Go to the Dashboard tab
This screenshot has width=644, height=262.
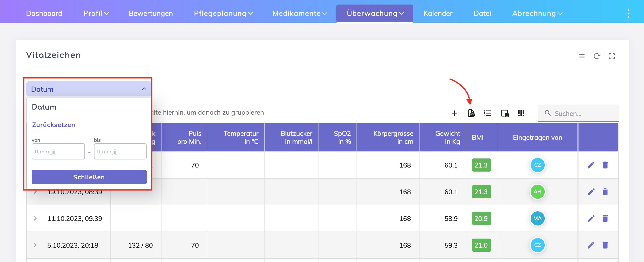(44, 14)
